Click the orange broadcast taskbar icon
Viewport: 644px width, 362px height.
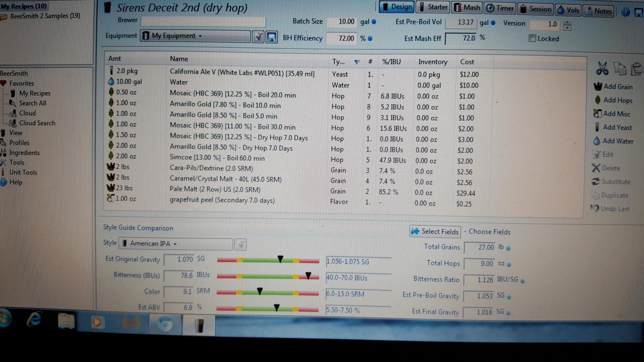tap(131, 323)
